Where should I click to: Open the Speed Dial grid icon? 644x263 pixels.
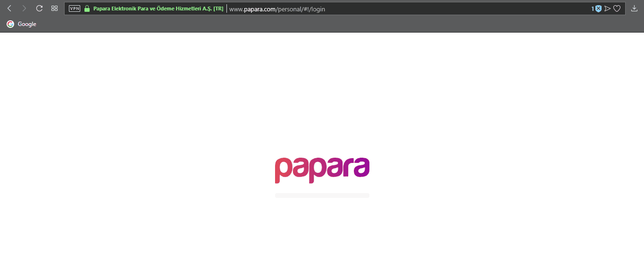tap(54, 8)
